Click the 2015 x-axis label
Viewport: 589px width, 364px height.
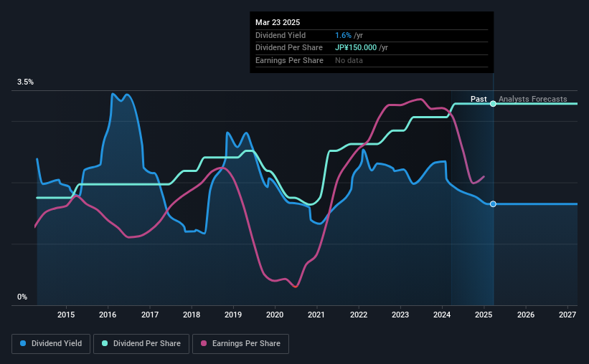coord(66,315)
